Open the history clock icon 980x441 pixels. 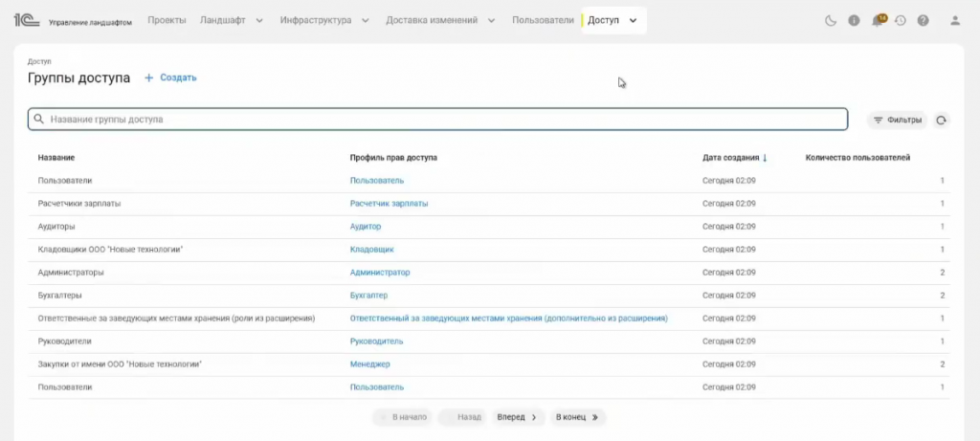[x=901, y=20]
